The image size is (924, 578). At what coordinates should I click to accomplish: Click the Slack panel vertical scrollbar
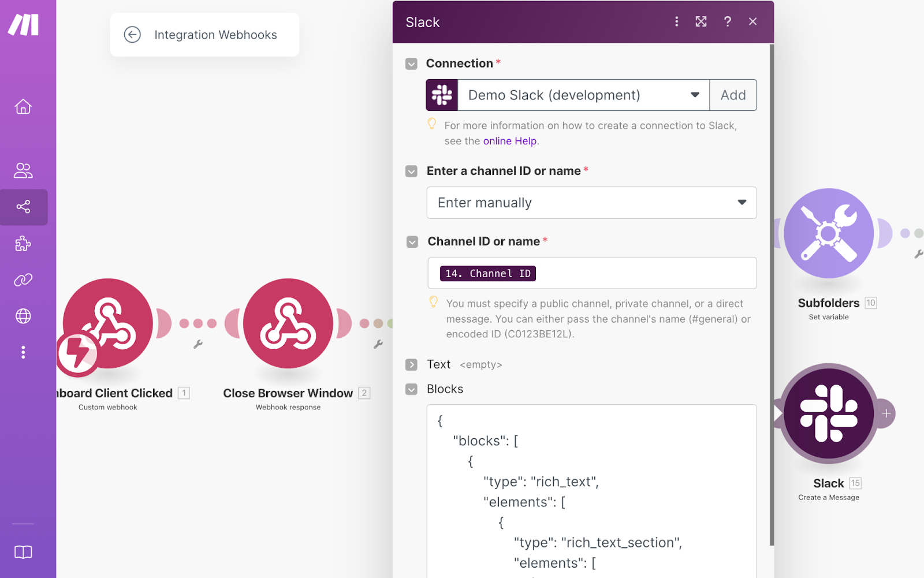[772, 294]
